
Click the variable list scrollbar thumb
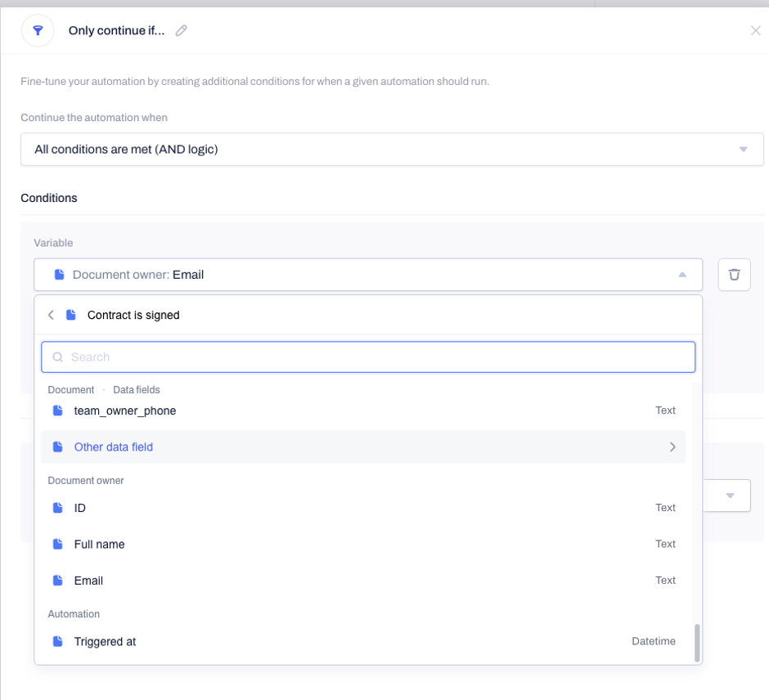point(697,643)
